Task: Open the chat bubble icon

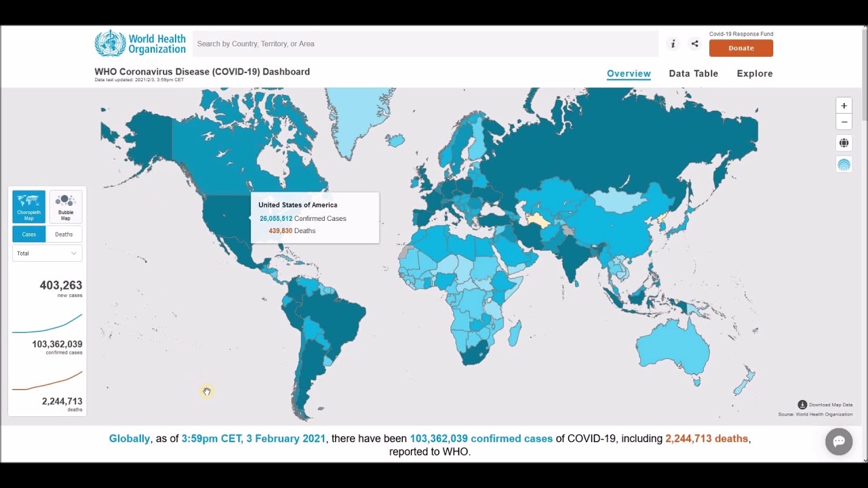Action: (839, 442)
